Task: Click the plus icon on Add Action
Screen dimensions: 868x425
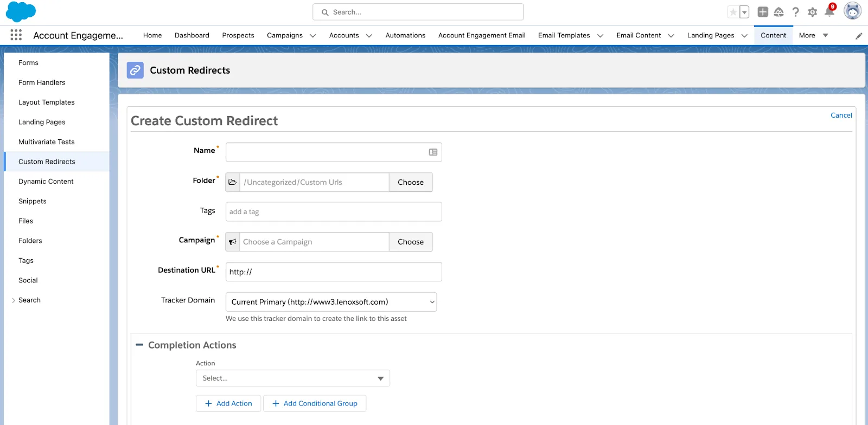Action: tap(208, 403)
